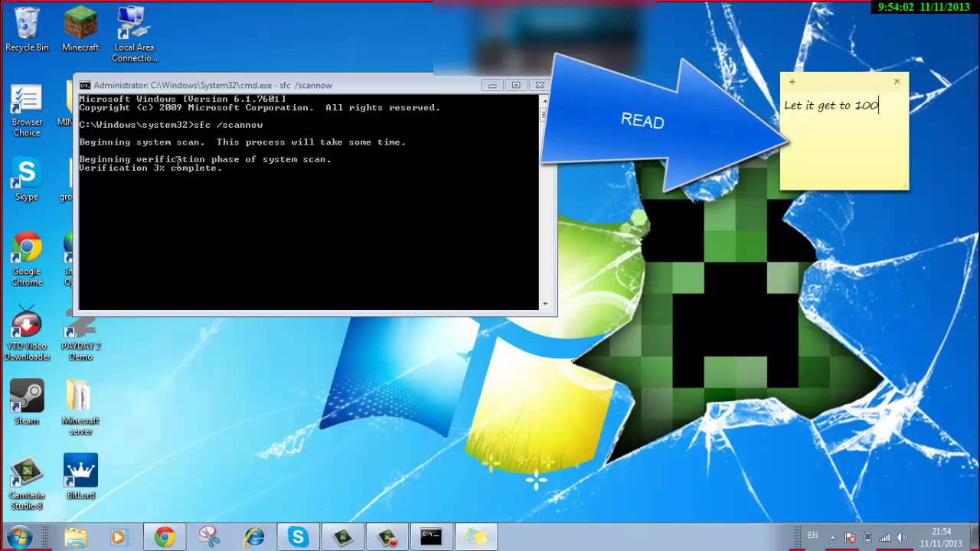Image resolution: width=980 pixels, height=551 pixels.
Task: Click the EN language indicator
Action: (x=812, y=536)
